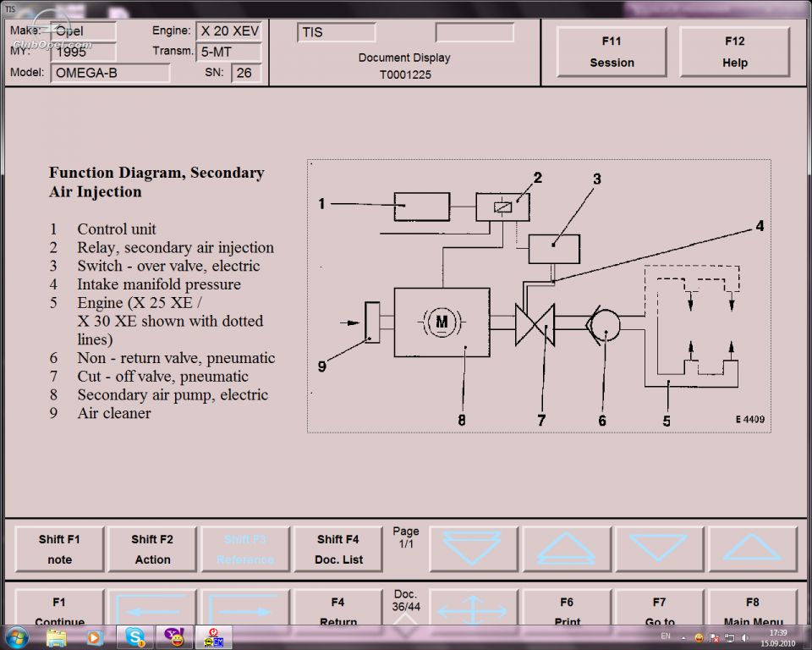
Task: Click the Transm. field showing 5-MT
Action: tap(229, 52)
